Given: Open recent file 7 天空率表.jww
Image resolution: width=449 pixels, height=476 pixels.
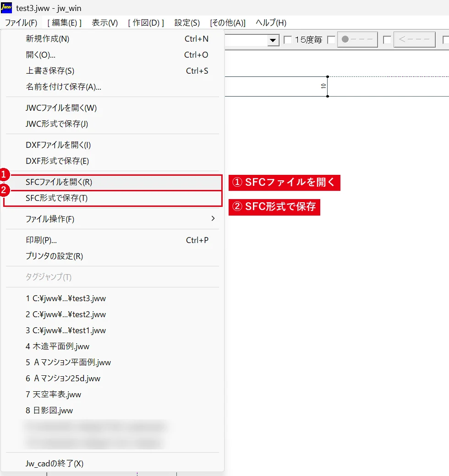Looking at the screenshot, I should [x=112, y=395].
